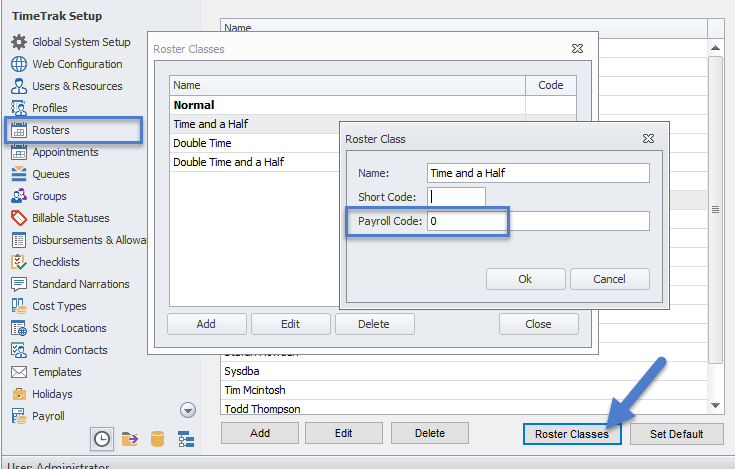Focus the Short Code text box

(x=456, y=197)
